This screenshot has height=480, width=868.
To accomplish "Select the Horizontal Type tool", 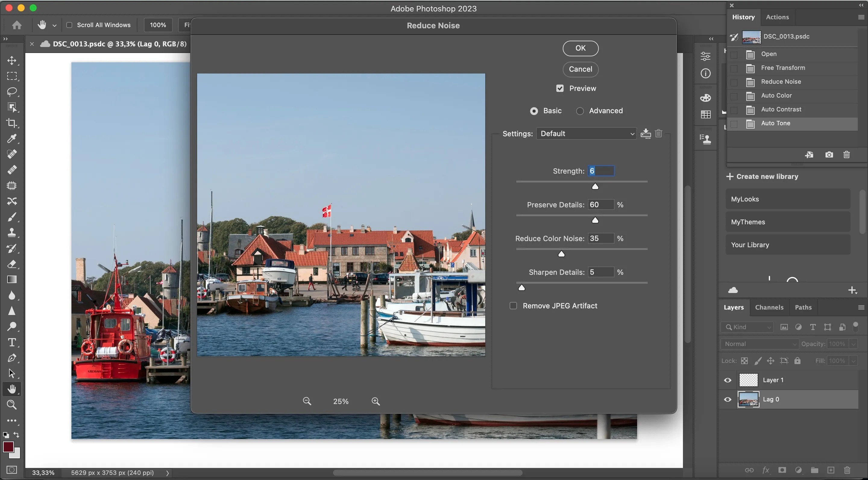I will 12,343.
